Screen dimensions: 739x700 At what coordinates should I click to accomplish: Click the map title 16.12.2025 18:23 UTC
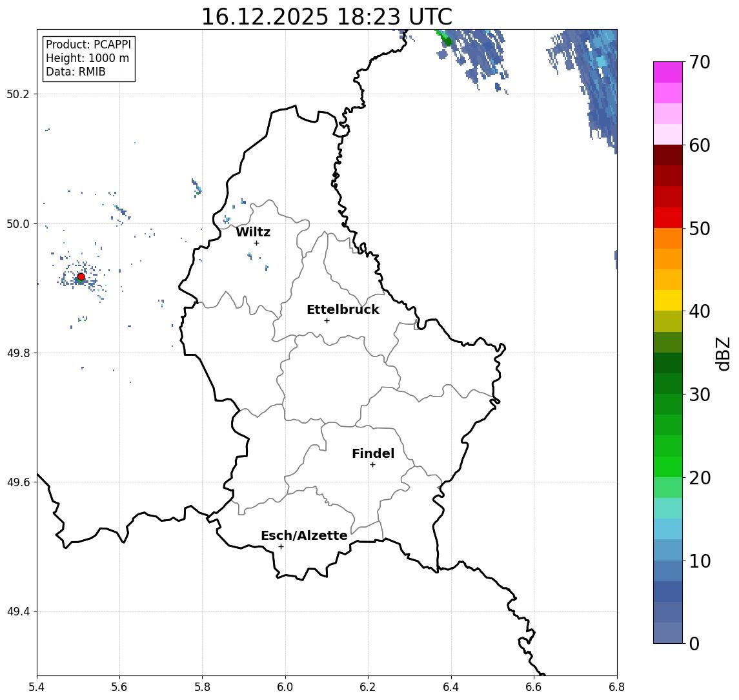[x=327, y=17]
